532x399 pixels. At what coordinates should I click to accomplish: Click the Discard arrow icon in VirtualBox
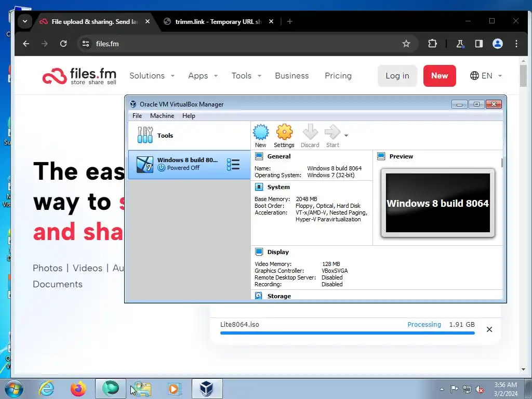tap(310, 136)
